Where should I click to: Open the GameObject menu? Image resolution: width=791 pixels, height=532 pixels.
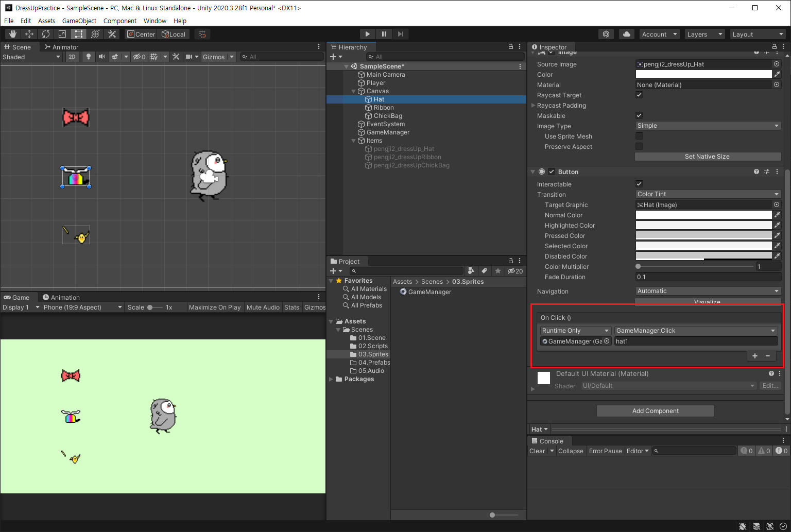[x=79, y=21]
